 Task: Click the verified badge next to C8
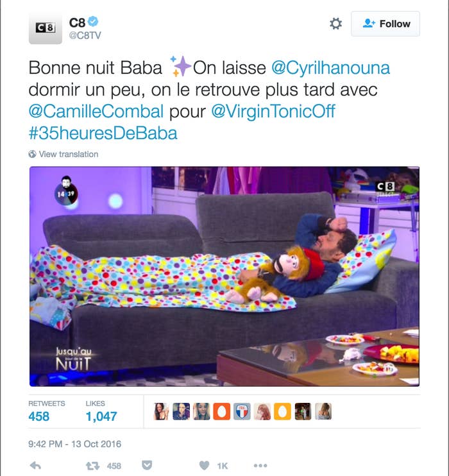93,22
